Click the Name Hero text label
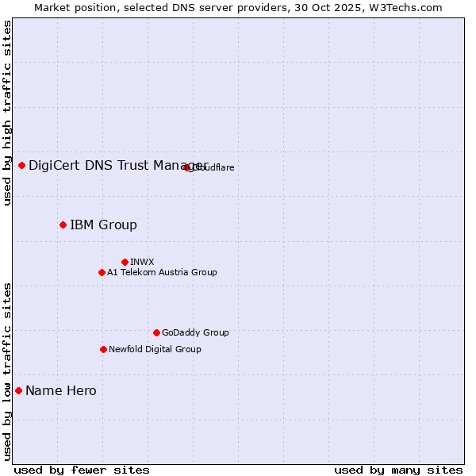The image size is (476, 476). [x=61, y=390]
